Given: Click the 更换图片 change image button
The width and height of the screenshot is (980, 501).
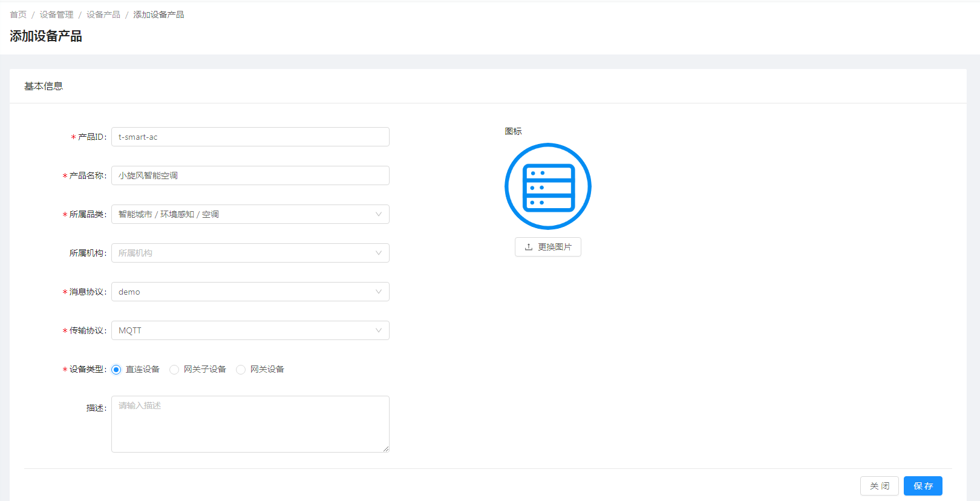Looking at the screenshot, I should [548, 247].
